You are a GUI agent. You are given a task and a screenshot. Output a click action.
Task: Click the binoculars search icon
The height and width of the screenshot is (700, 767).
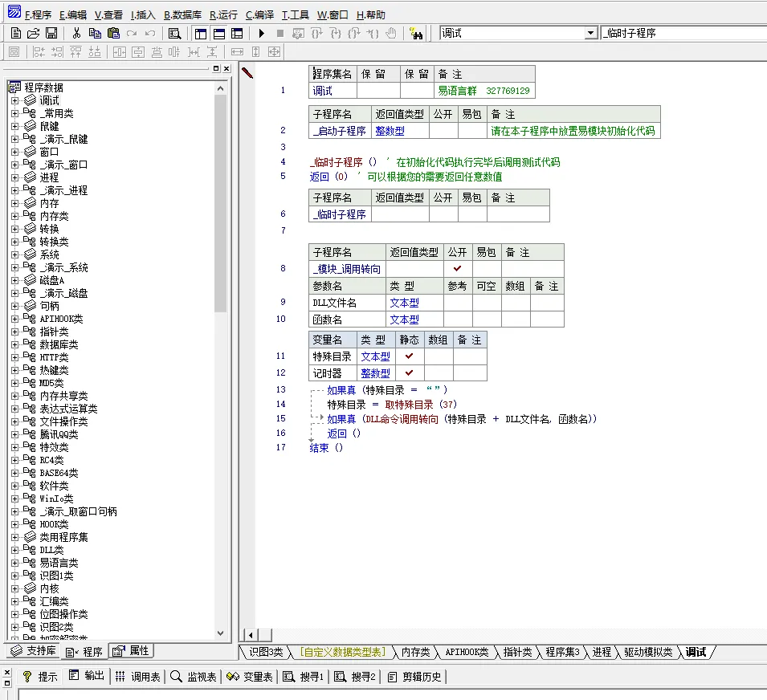point(416,33)
